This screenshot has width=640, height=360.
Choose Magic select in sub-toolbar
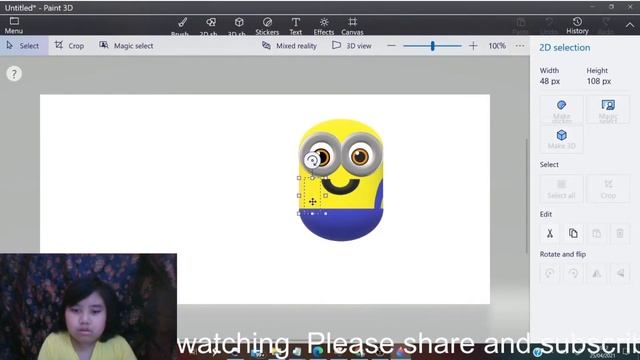126,46
